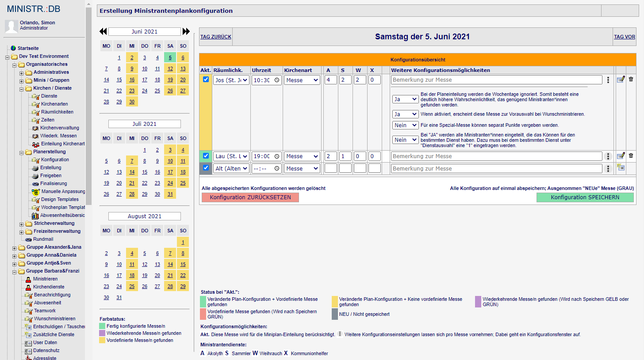This screenshot has height=360, width=644.
Task: Open the Ja dropdown for ignoring Wochentage
Action: pyautogui.click(x=405, y=99)
